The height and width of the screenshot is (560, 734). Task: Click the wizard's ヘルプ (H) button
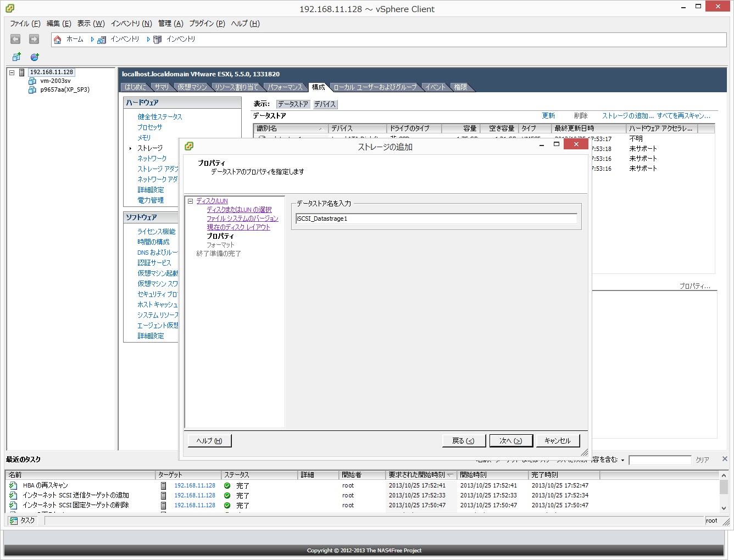[209, 441]
